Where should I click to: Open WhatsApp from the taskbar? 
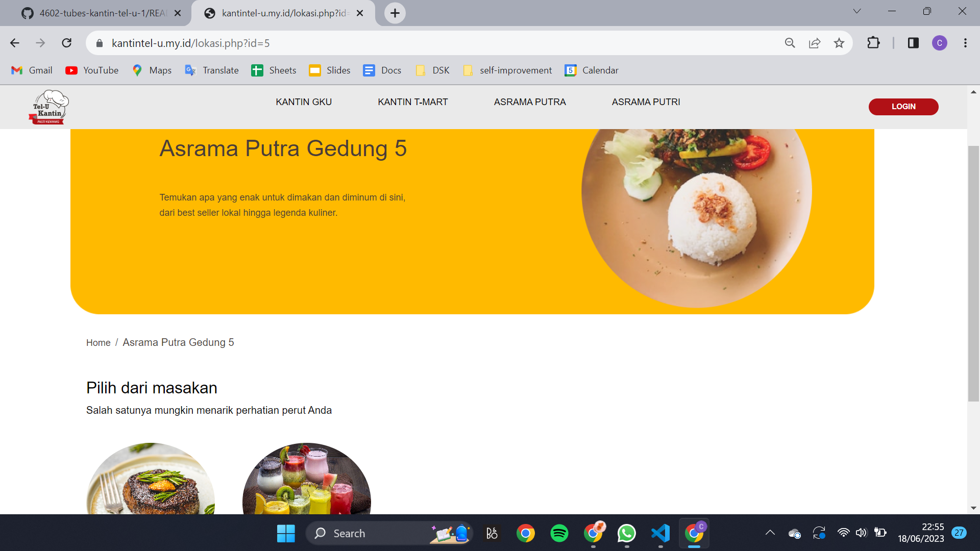point(626,534)
